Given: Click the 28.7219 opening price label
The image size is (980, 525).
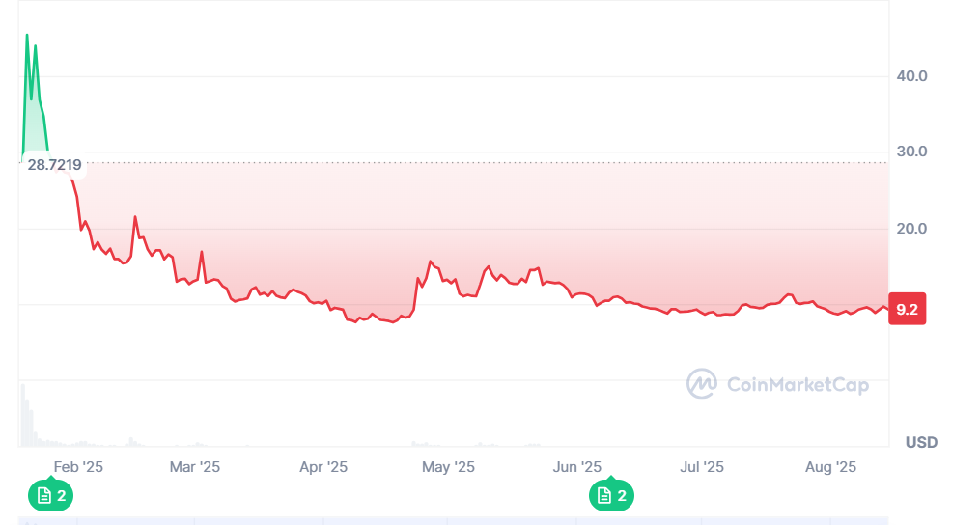Looking at the screenshot, I should (54, 165).
